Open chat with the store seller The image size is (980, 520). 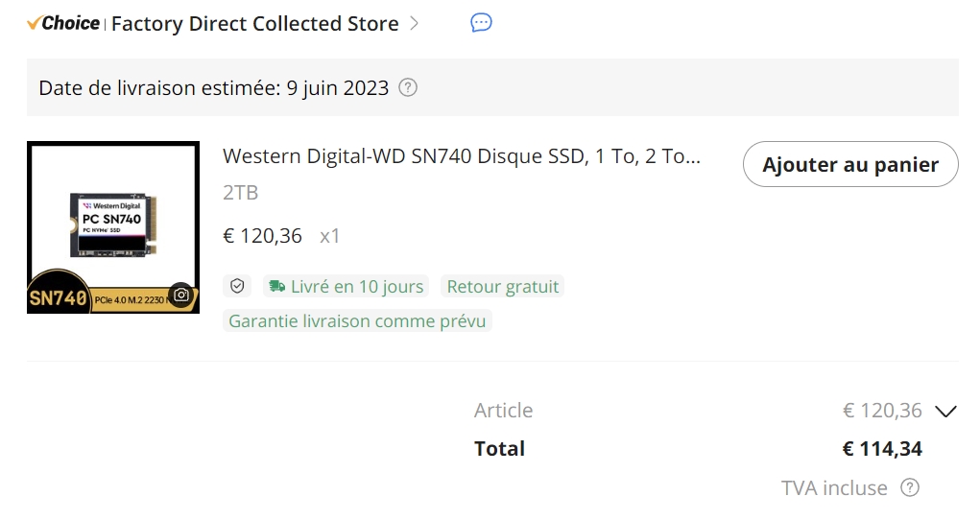tap(482, 23)
